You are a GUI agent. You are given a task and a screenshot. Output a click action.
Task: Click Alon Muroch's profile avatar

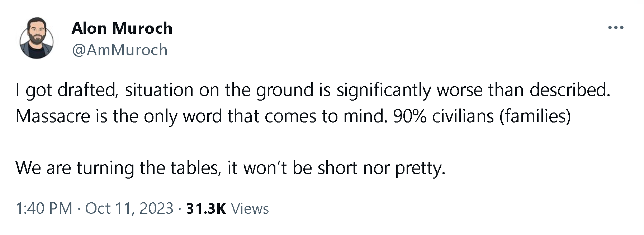37,38
